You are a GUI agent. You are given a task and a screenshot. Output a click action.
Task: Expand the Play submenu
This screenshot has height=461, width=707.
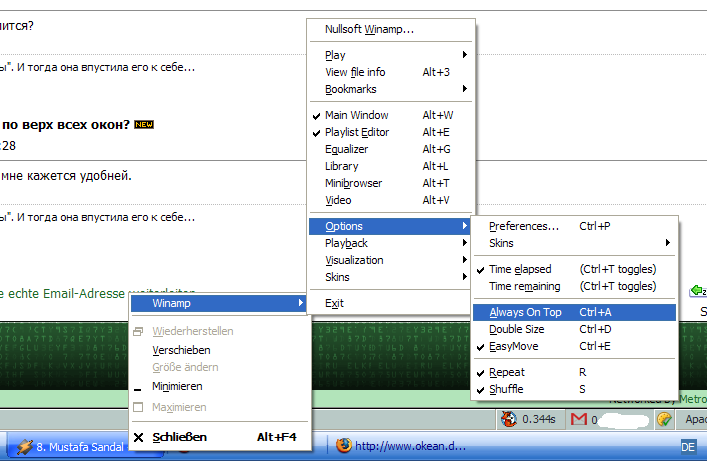(390, 55)
